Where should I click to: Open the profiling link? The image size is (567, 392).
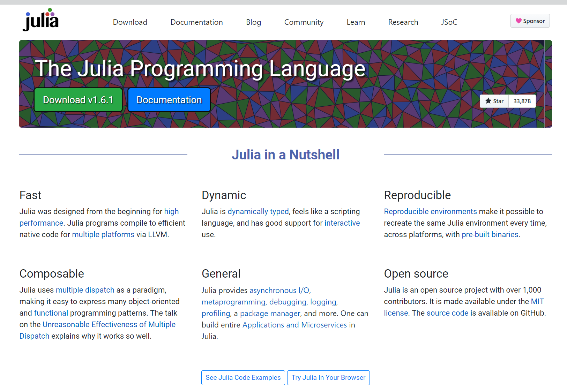click(x=216, y=314)
